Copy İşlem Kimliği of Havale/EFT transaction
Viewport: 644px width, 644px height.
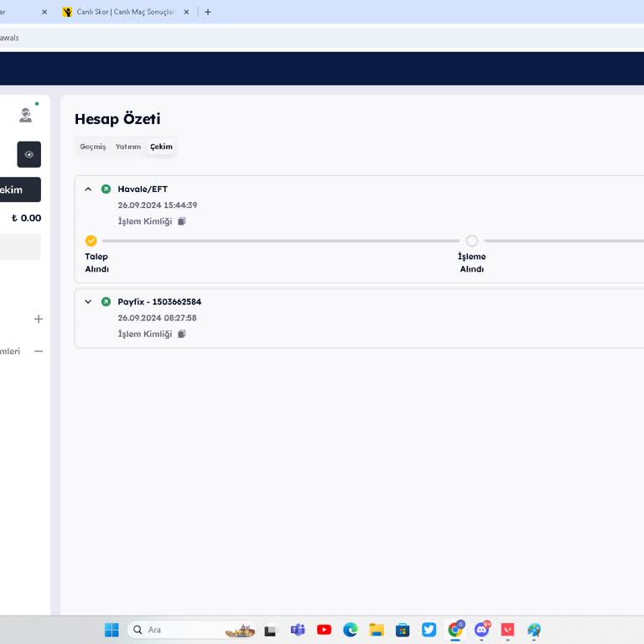(x=181, y=221)
